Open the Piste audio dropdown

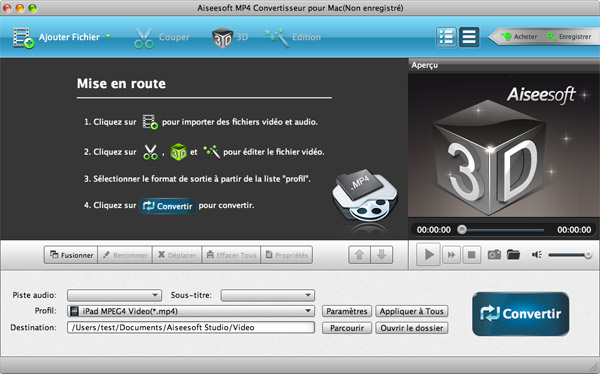[x=114, y=295]
